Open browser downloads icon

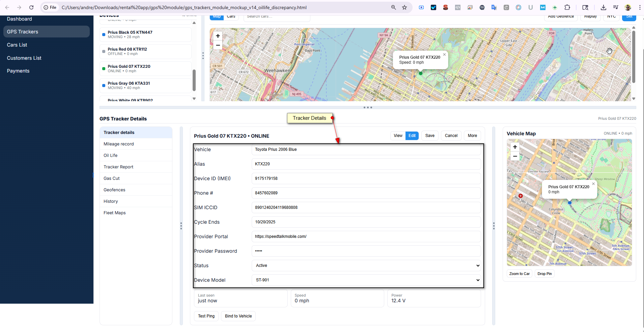click(x=604, y=7)
